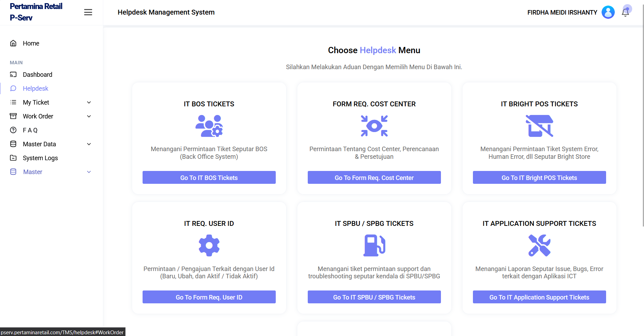Screen dimensions: 644x336
Task: Expand the Work Order chevron
Action: point(89,116)
